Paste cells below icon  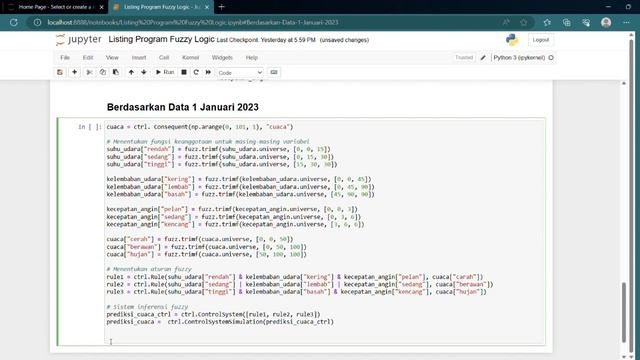[116, 72]
